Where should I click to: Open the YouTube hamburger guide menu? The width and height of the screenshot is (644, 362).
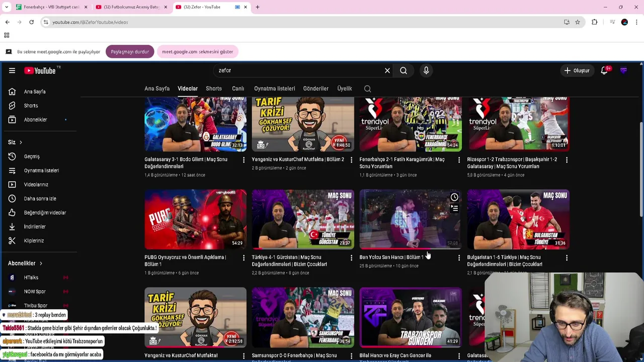[x=12, y=71]
